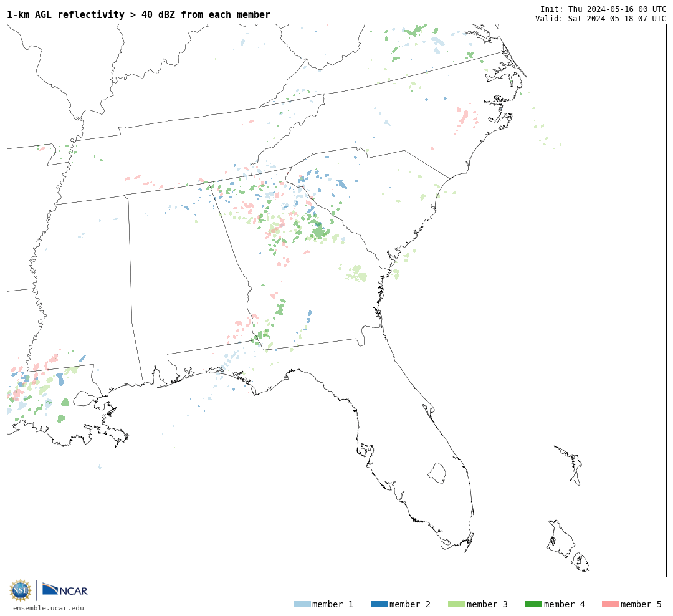Click the NSF logo icon
The height and width of the screenshot is (616, 673).
(20, 590)
